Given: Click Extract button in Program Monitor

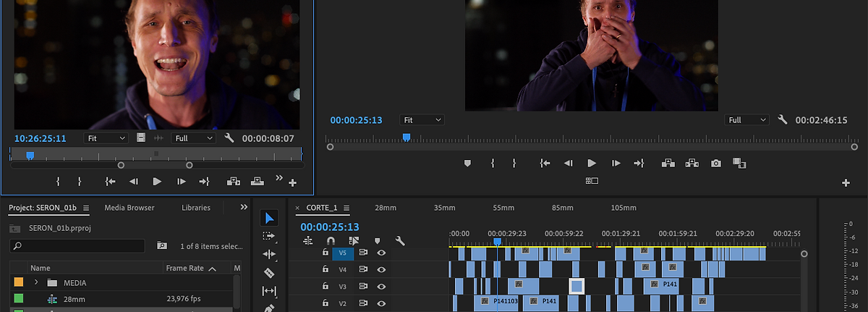Looking at the screenshot, I should pyautogui.click(x=692, y=164).
